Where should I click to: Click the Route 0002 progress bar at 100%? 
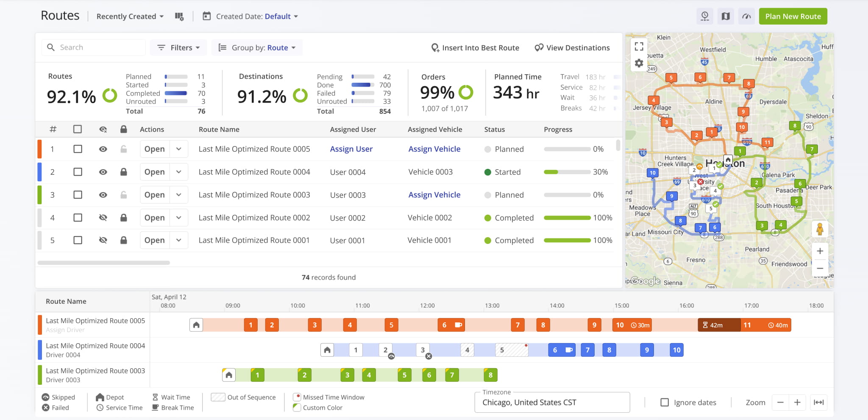tap(567, 218)
